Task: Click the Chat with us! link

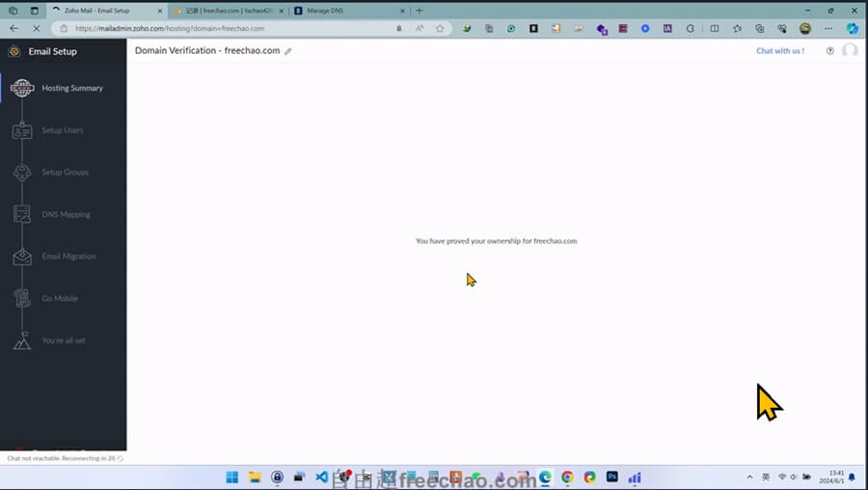Action: 779,51
